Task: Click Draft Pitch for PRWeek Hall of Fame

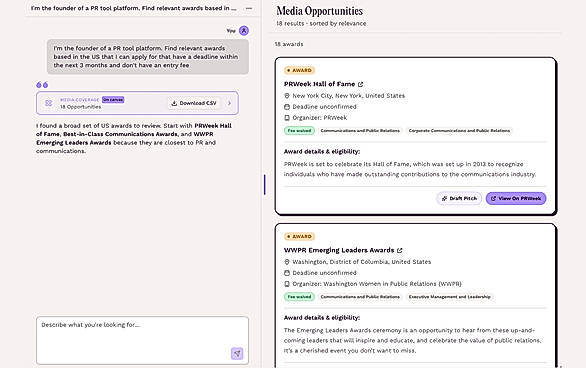Action: pyautogui.click(x=459, y=198)
